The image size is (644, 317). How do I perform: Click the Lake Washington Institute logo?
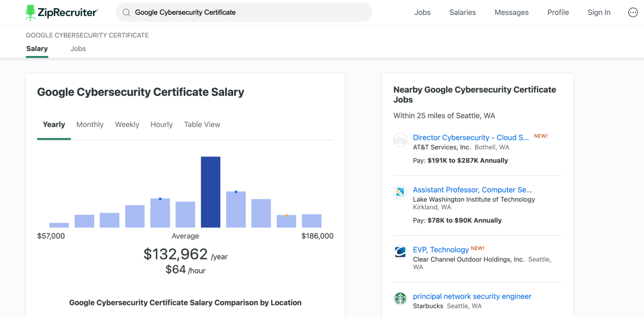tap(400, 192)
